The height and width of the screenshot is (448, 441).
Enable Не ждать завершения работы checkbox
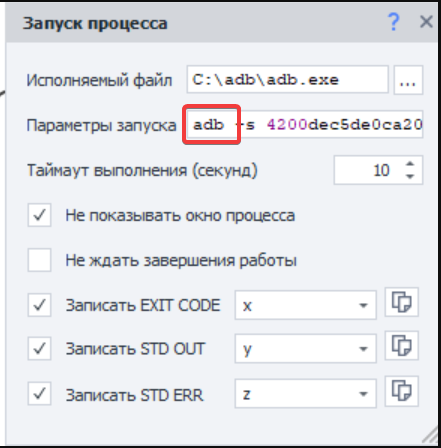(x=39, y=260)
